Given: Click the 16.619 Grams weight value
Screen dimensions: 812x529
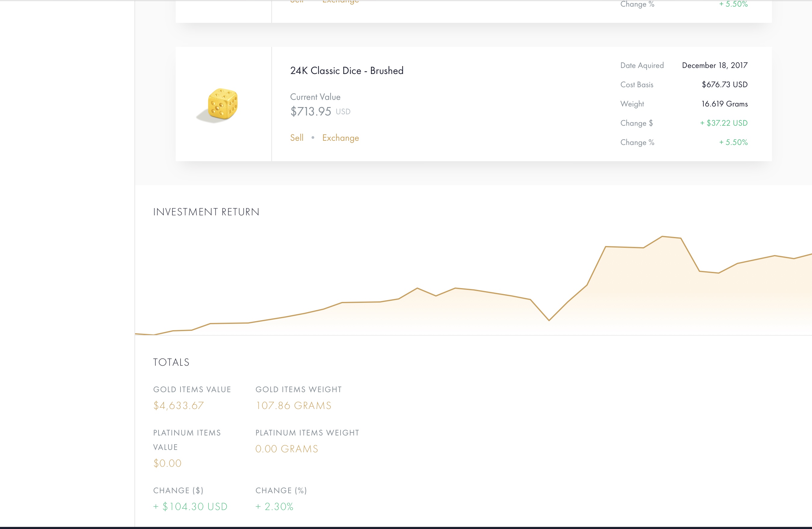Looking at the screenshot, I should pyautogui.click(x=724, y=104).
